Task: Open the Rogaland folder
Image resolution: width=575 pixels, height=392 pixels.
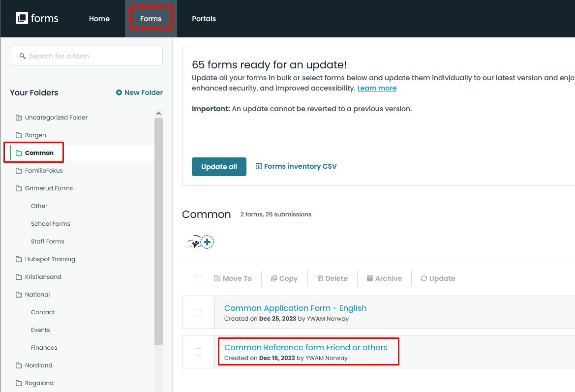Action: coord(34,383)
